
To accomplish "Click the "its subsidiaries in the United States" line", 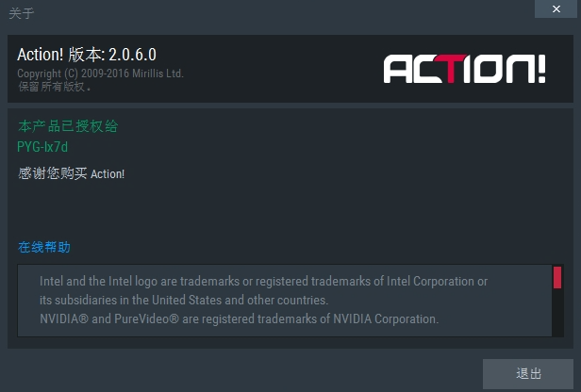I will click(183, 301).
